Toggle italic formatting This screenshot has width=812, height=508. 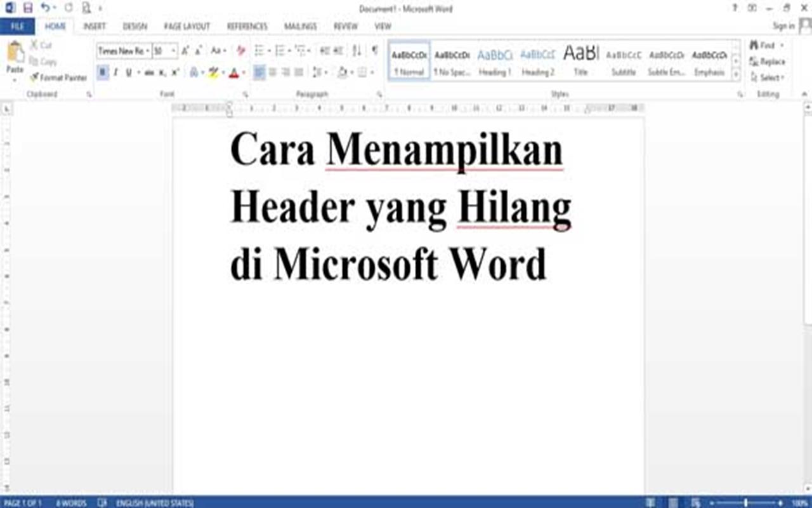click(115, 72)
